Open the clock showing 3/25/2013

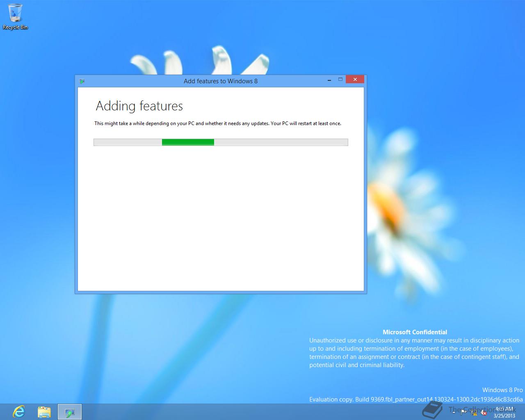504,412
